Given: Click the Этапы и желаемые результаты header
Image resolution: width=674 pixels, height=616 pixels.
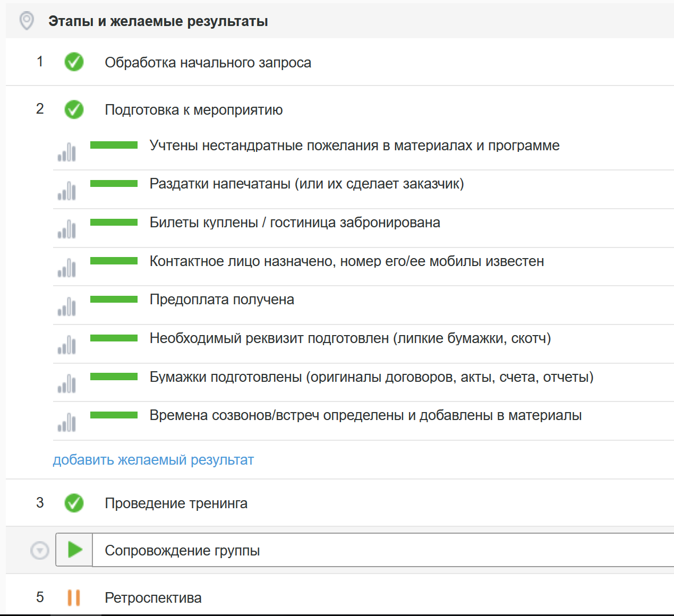Looking at the screenshot, I should 158,21.
